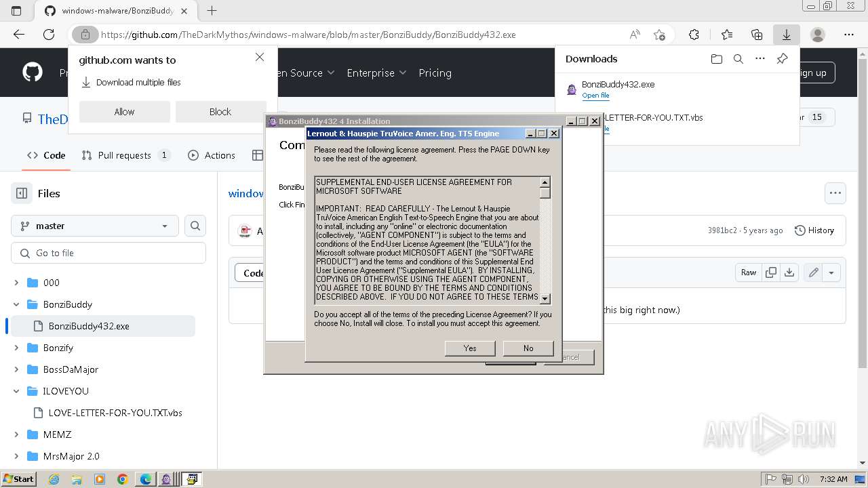868x488 pixels.
Task: Go back to previous page
Action: pos(19,35)
